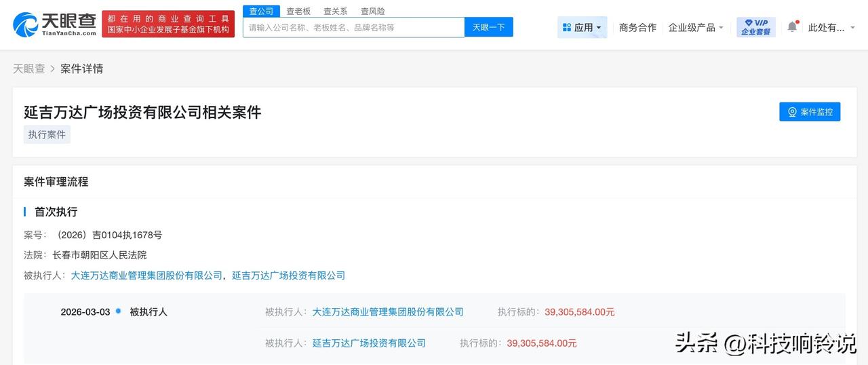The image size is (868, 365).
Task: Click the 案件审理流程 heading
Action: pyautogui.click(x=56, y=182)
